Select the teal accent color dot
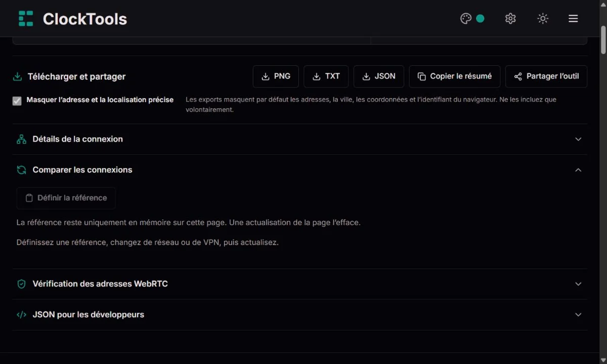Image resolution: width=607 pixels, height=364 pixels. pyautogui.click(x=481, y=19)
